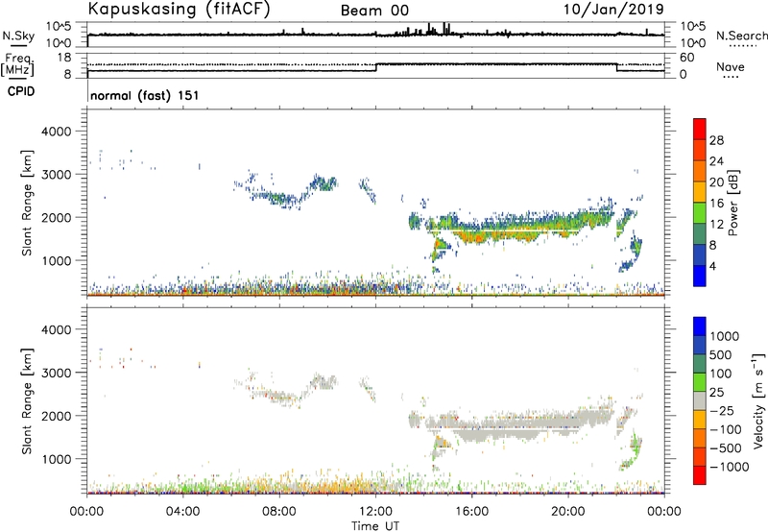Screen dimensions: 768x532
Task: Click the "28" Power colorbar tick label
Action: coord(716,140)
